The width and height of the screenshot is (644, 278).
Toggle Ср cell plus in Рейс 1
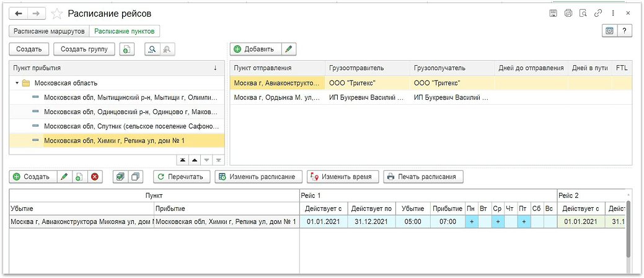click(x=498, y=222)
